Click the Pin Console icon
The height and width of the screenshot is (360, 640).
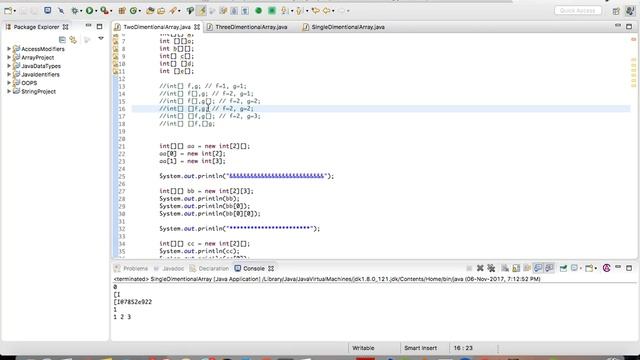click(563, 268)
